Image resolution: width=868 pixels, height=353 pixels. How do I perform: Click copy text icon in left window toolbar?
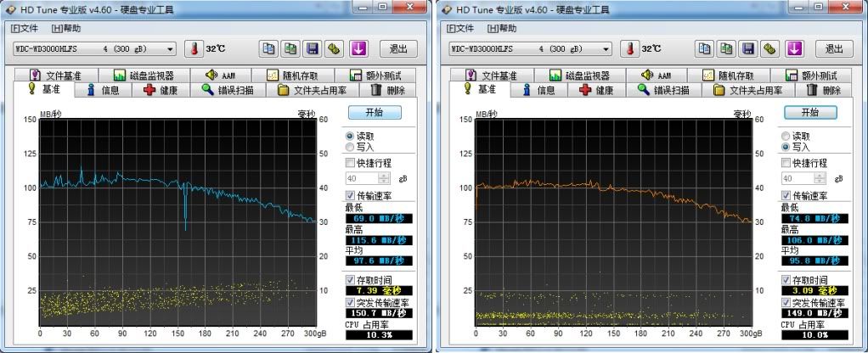pos(268,48)
